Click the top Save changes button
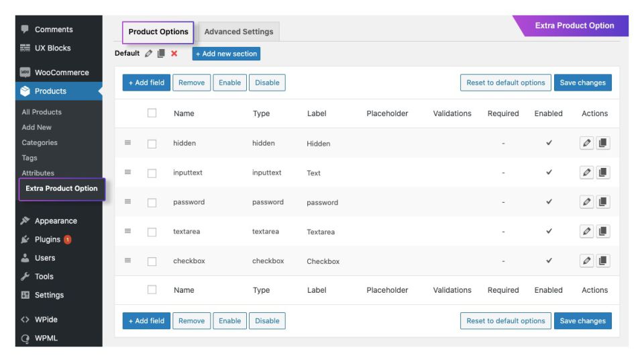The image size is (644, 362). (x=582, y=83)
